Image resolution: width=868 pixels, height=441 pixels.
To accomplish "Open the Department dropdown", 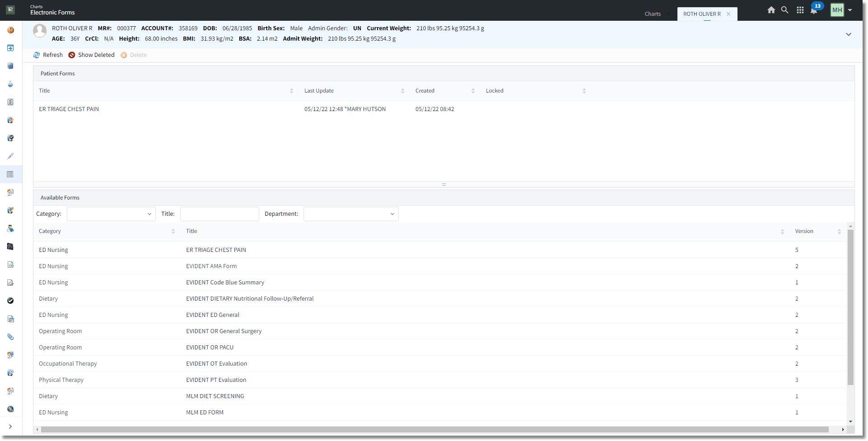I will [351, 214].
